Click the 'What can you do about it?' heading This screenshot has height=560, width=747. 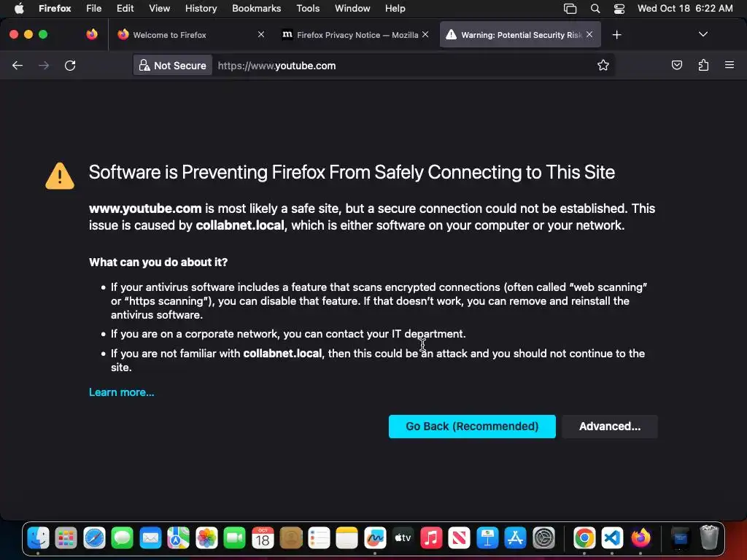(x=158, y=262)
